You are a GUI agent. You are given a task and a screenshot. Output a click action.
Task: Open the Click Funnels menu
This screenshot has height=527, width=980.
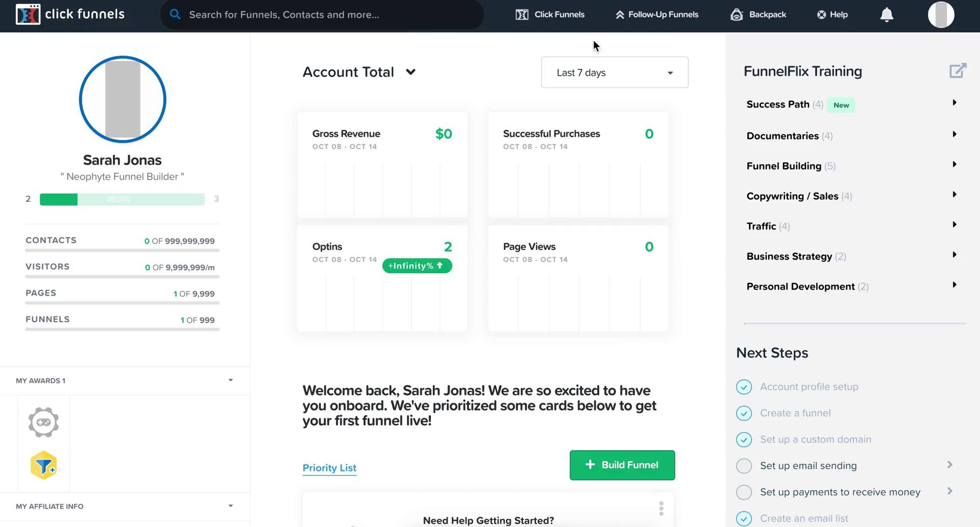(550, 14)
